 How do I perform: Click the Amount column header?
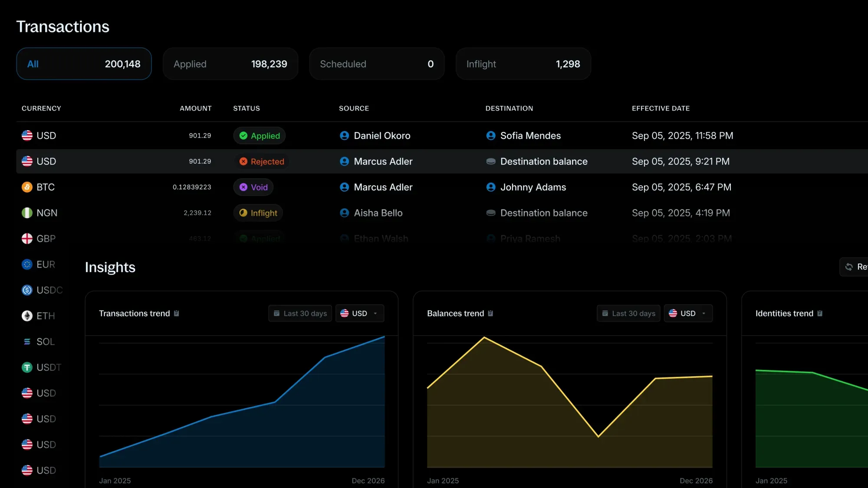point(195,108)
